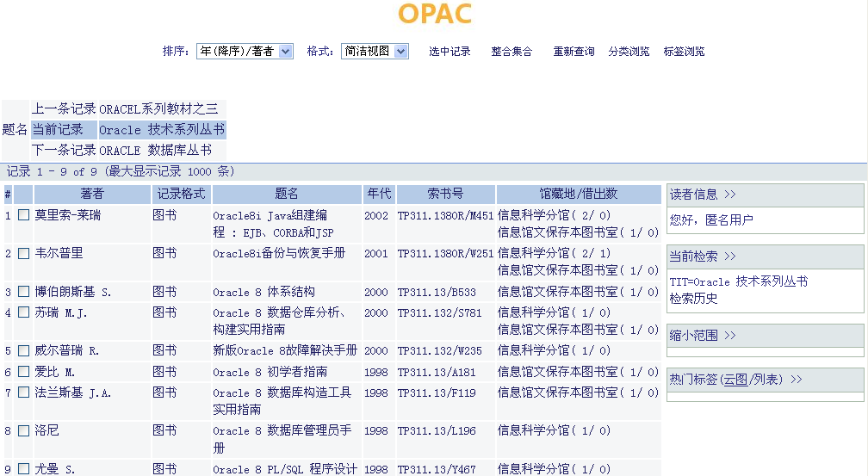This screenshot has height=476, width=868.
Task: Go to next record ORACLE 数据库丛书
Action: (156, 151)
